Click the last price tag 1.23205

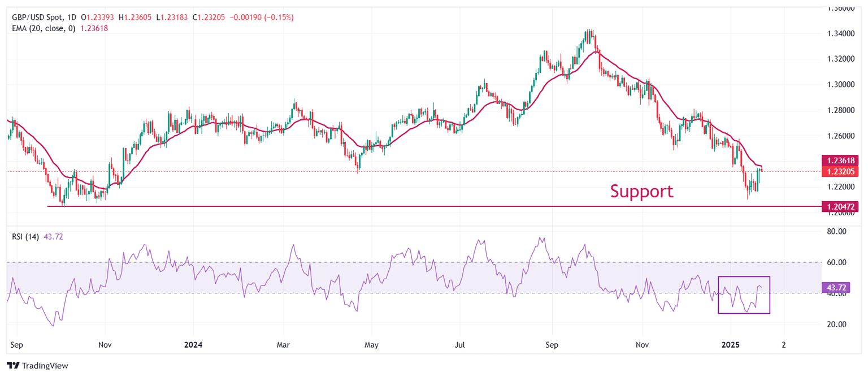(840, 172)
